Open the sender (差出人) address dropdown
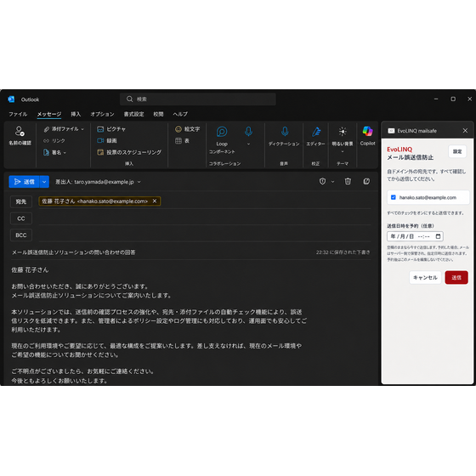 coord(139,182)
